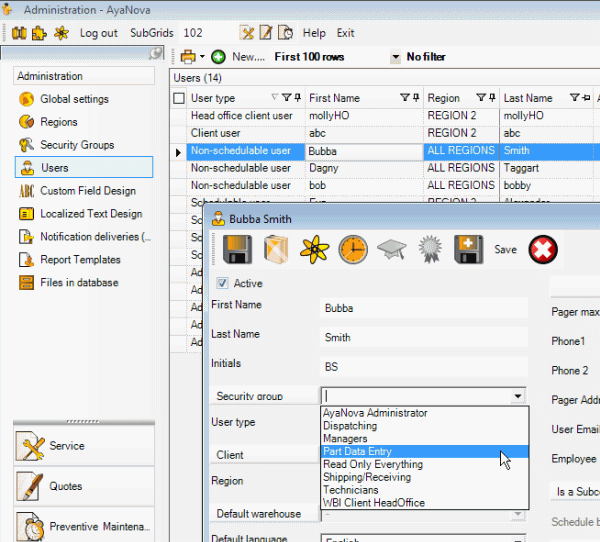600x542 pixels.
Task: Select WBI Client HeadOffice option
Action: click(374, 503)
